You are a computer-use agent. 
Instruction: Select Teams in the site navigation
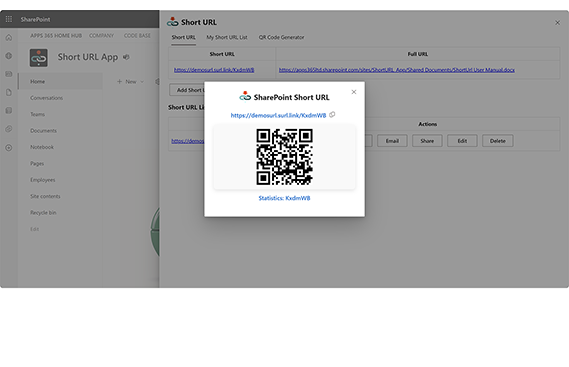(37, 114)
